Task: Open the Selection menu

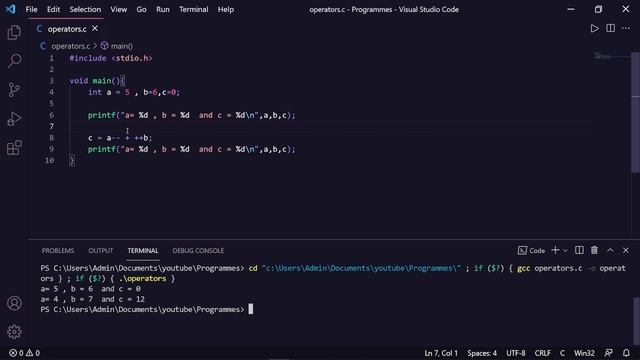Action: pos(85,9)
